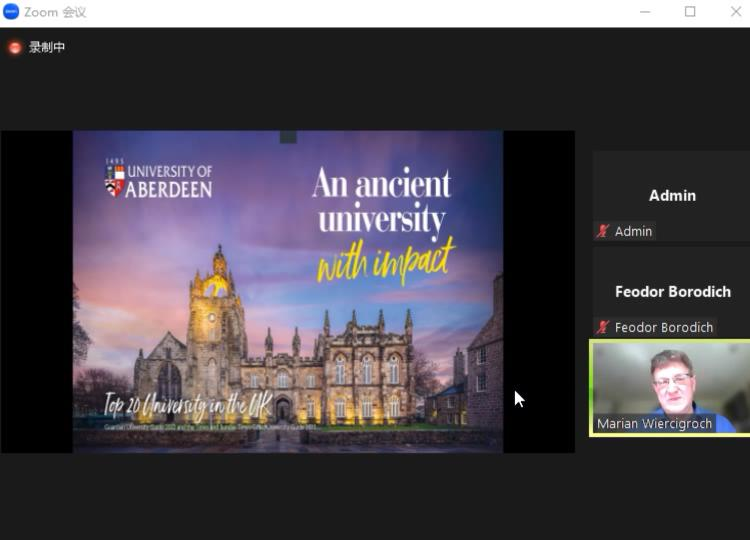Click the 'An ancient university' slide headline
Screen dimensions: 750x540
(x=381, y=199)
